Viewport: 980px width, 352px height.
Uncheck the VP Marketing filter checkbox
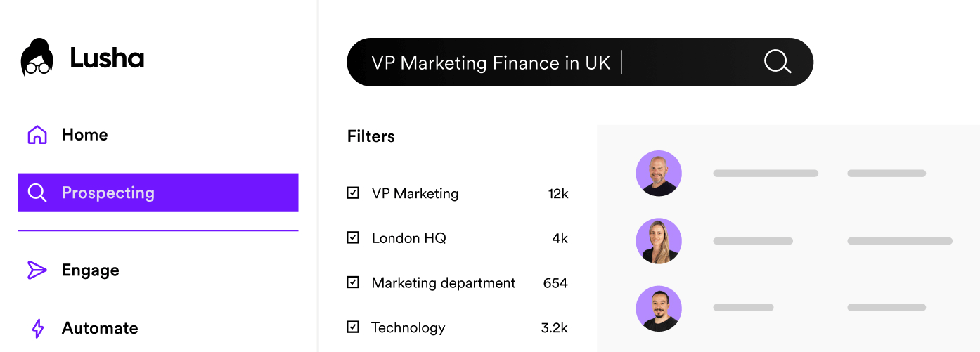click(x=353, y=193)
